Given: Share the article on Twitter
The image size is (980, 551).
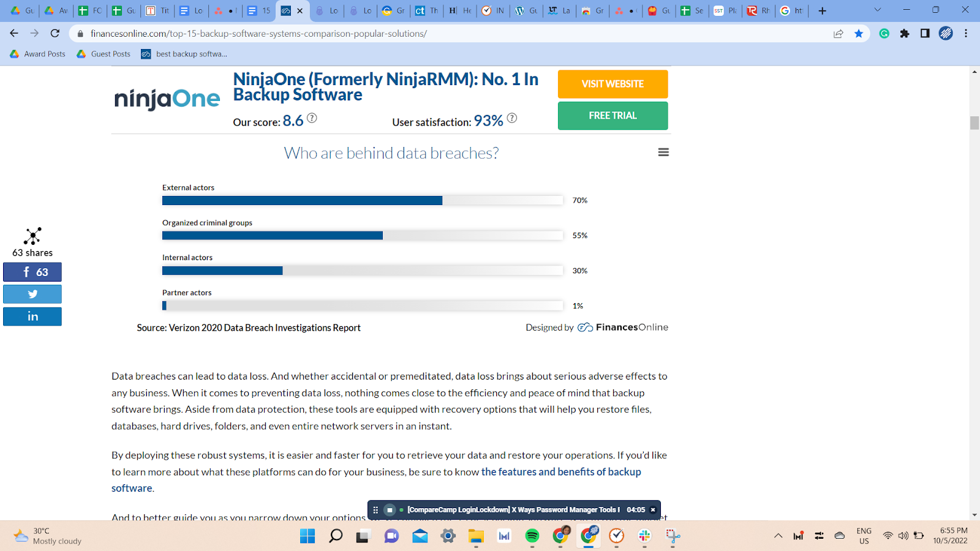Looking at the screenshot, I should (32, 294).
